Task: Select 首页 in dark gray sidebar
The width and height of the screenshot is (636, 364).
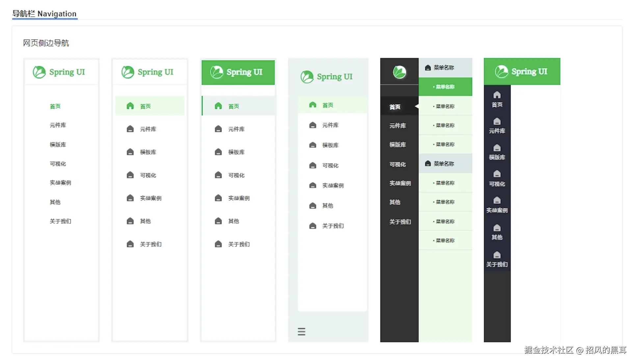Action: pos(395,107)
